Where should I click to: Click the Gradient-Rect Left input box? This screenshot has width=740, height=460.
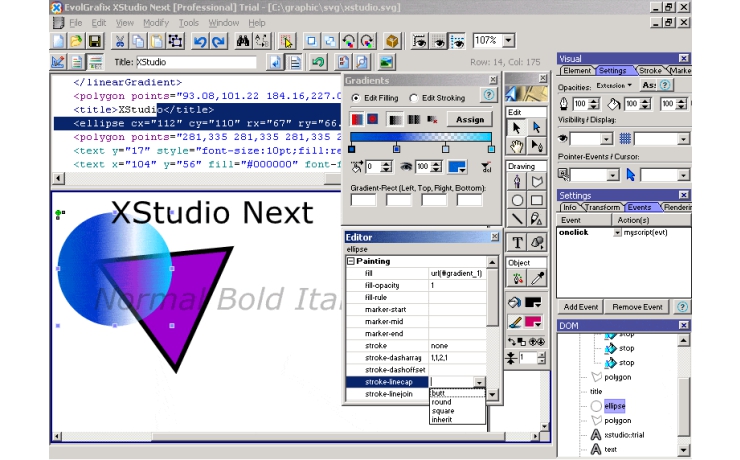[x=363, y=200]
